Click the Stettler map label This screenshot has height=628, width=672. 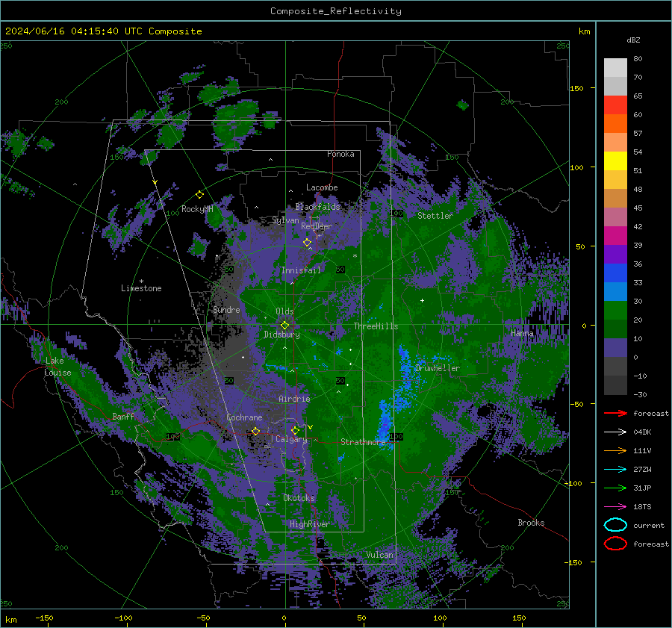click(x=435, y=216)
